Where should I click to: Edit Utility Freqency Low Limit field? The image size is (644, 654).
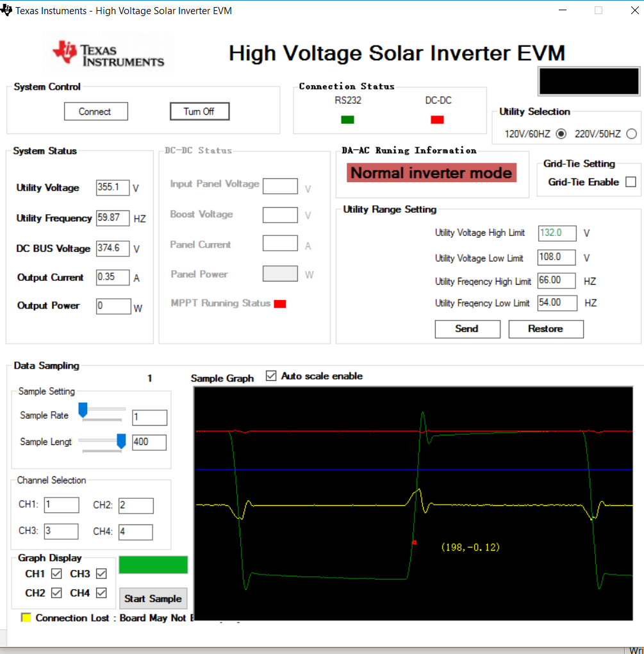pos(557,303)
